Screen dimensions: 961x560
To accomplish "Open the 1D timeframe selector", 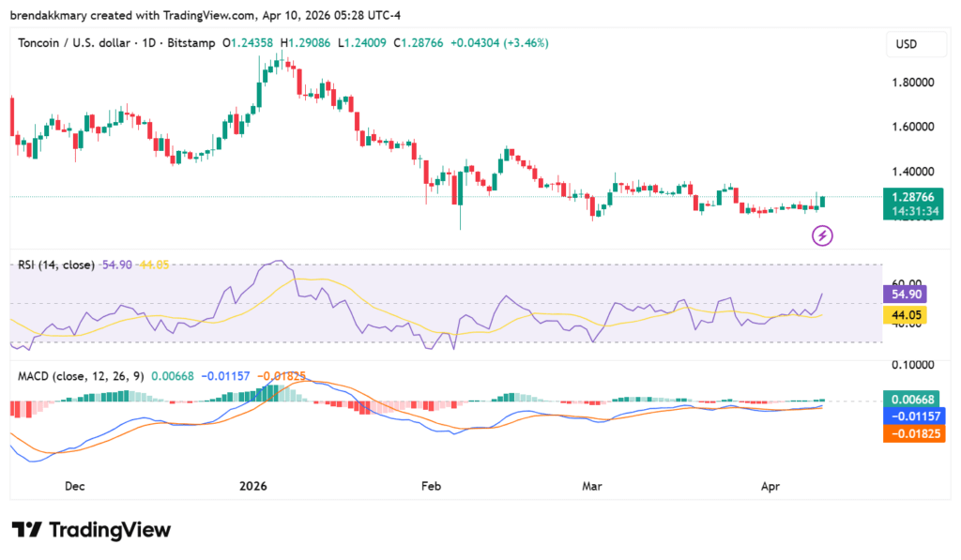I will pos(150,43).
